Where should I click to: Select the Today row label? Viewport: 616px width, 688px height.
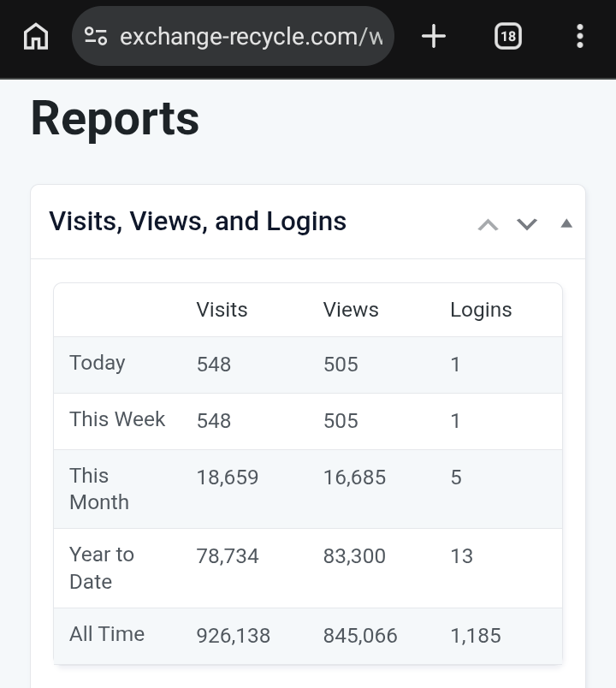(98, 363)
